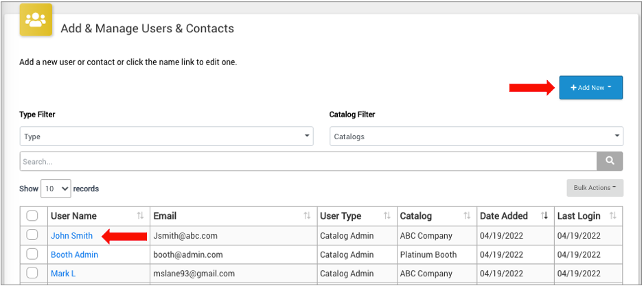Check the box for John Smith row
Viewport: 644px width, 288px height.
point(32,235)
